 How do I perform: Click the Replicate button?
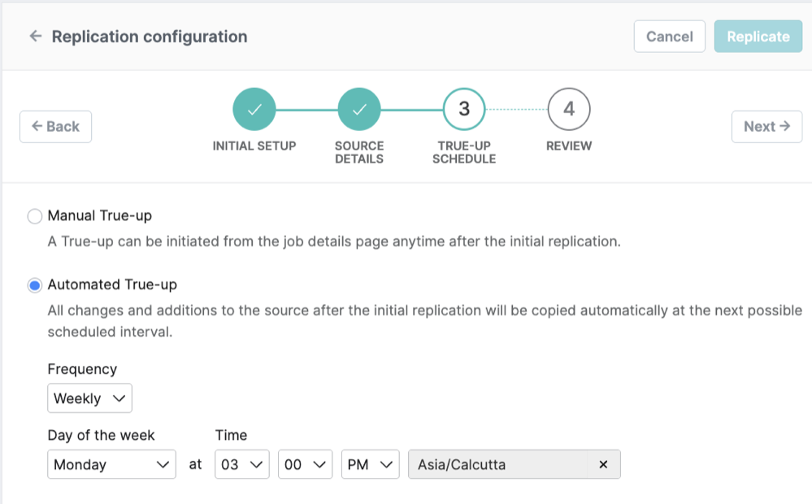tap(758, 36)
